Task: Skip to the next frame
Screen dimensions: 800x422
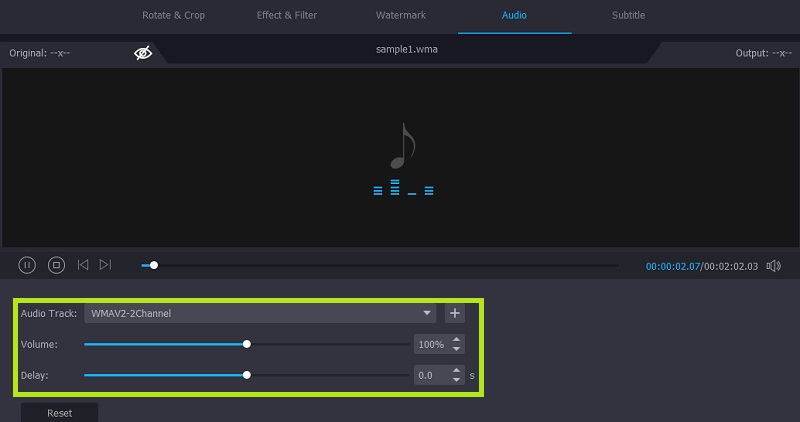Action: [x=105, y=265]
